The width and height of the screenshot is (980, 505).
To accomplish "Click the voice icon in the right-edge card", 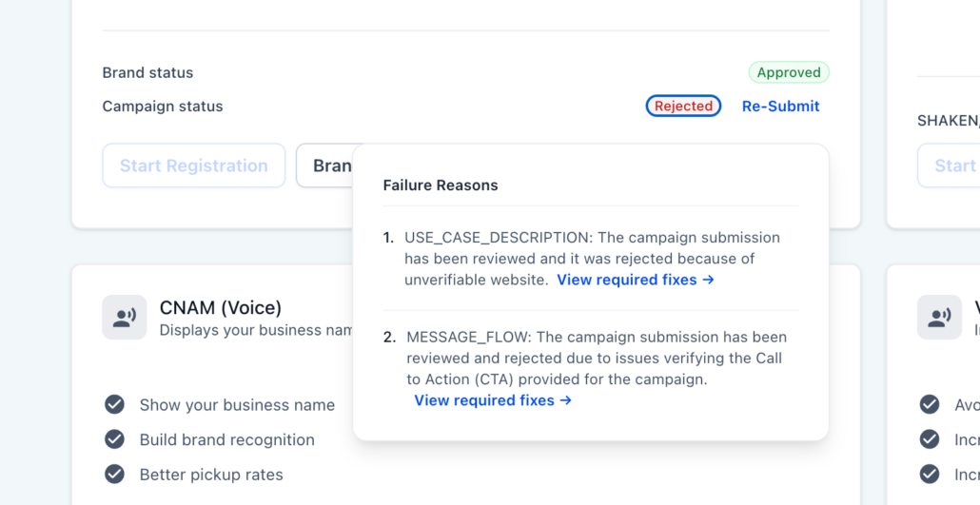I will tap(939, 318).
